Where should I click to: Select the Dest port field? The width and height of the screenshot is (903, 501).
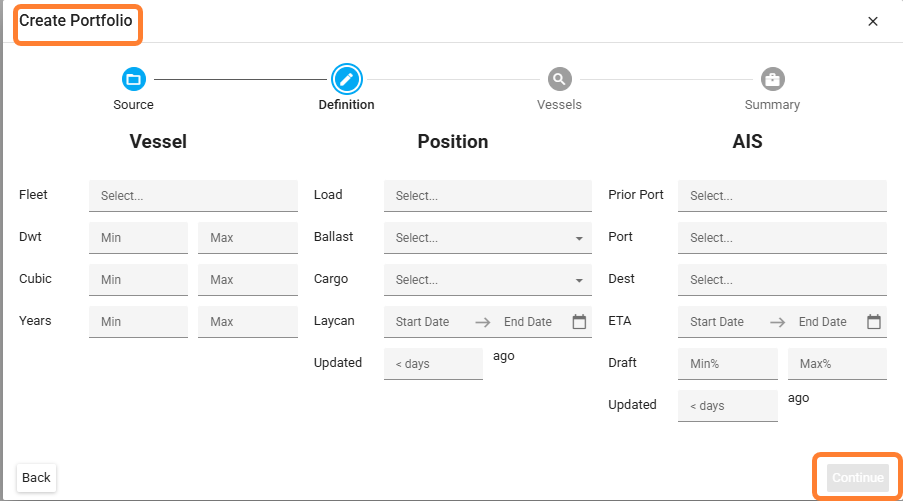[781, 280]
